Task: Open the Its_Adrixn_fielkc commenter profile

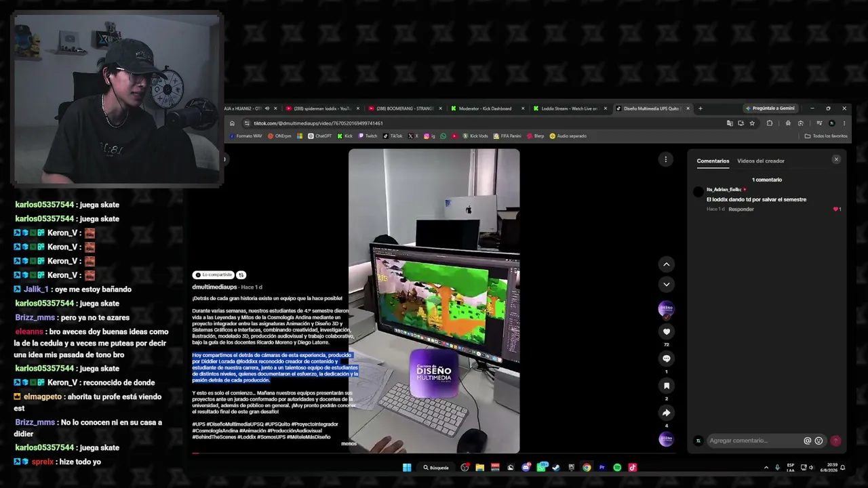Action: click(724, 190)
